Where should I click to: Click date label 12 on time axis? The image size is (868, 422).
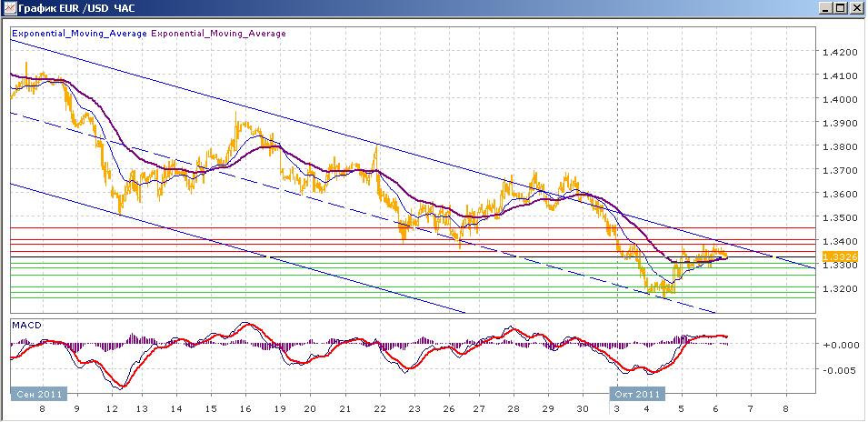tap(112, 409)
